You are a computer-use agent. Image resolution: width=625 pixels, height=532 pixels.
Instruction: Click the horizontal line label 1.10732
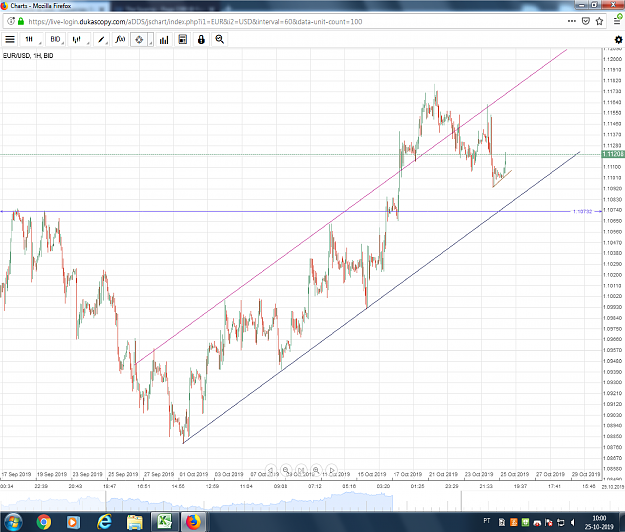click(582, 212)
